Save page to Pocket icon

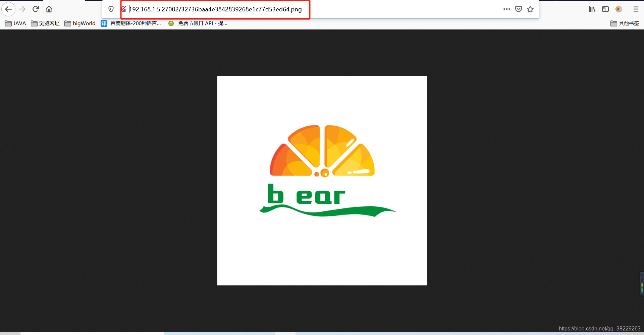point(519,9)
